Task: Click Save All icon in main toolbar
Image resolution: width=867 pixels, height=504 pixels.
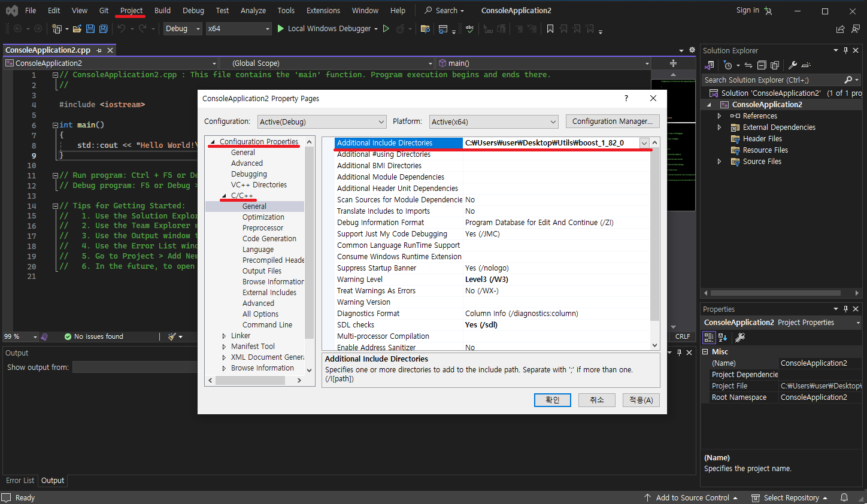Action: [x=104, y=29]
